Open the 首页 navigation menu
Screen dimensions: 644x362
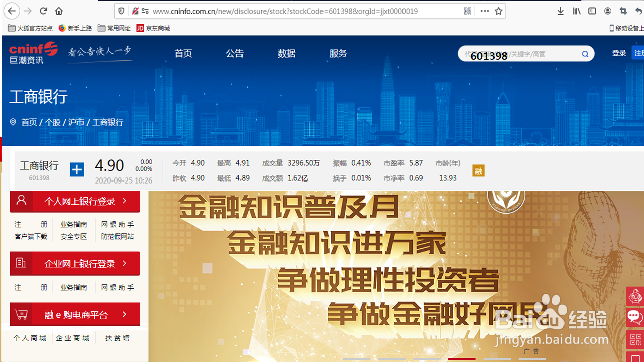(x=183, y=53)
